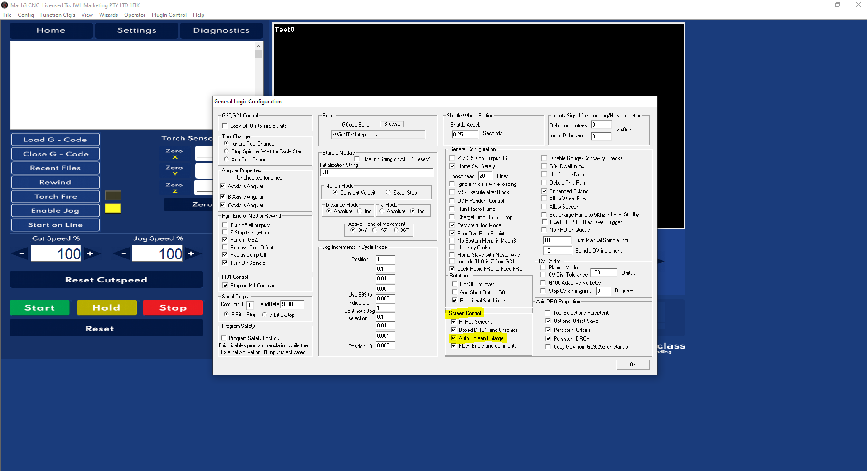Click the dark Torch Fire indicator LED
868x472 pixels.
113,195
